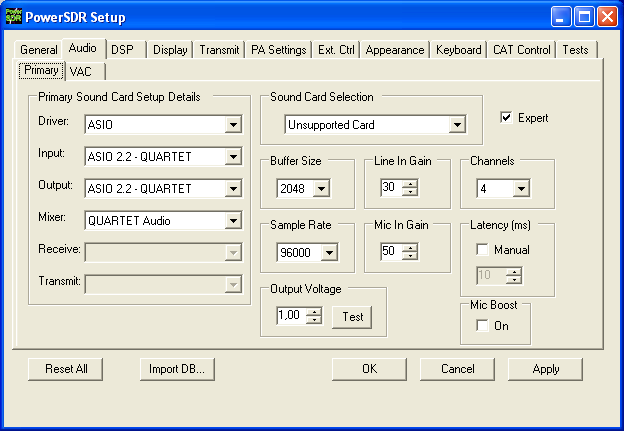Toggle the Expert checkbox
Screen dimensions: 624x431
[506, 117]
